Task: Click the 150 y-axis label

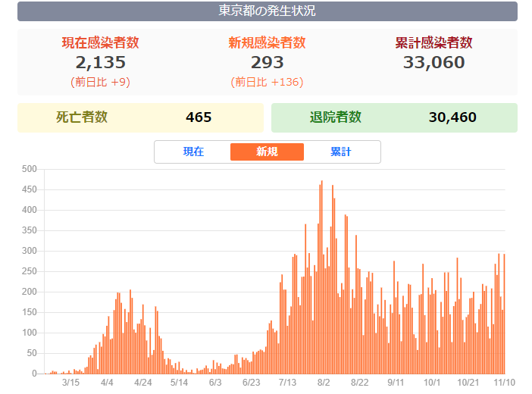Action: pyautogui.click(x=30, y=312)
